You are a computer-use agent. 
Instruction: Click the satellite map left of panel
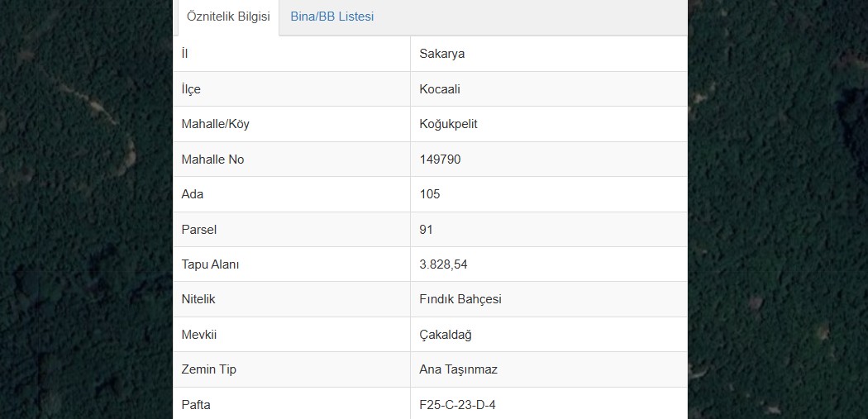pyautogui.click(x=86, y=209)
